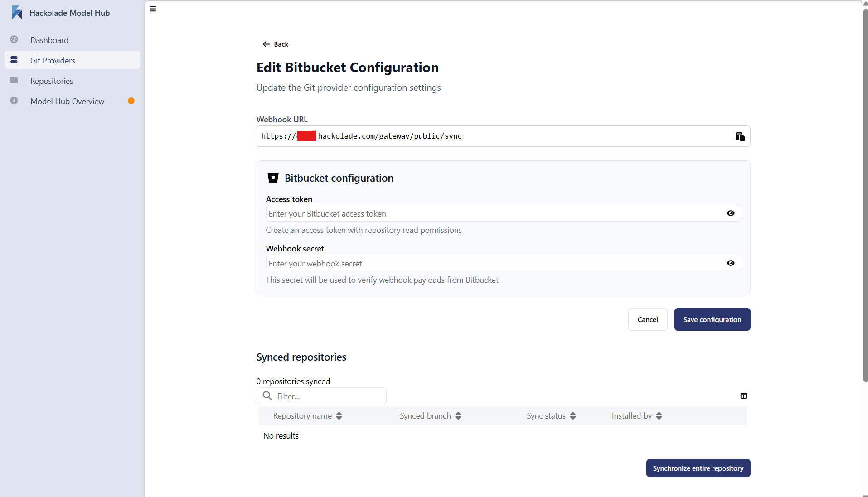Copy the Webhook URL with the copy icon
Image resolution: width=868 pixels, height=497 pixels.
pyautogui.click(x=740, y=136)
